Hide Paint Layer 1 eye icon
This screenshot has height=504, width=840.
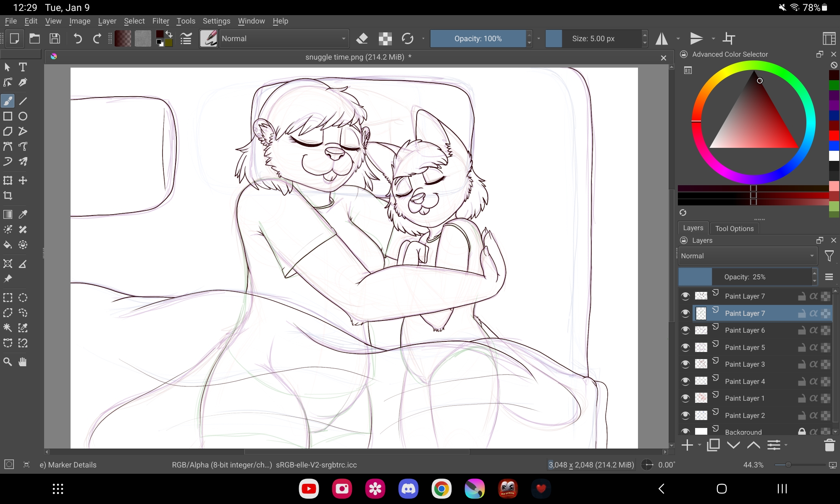(685, 398)
